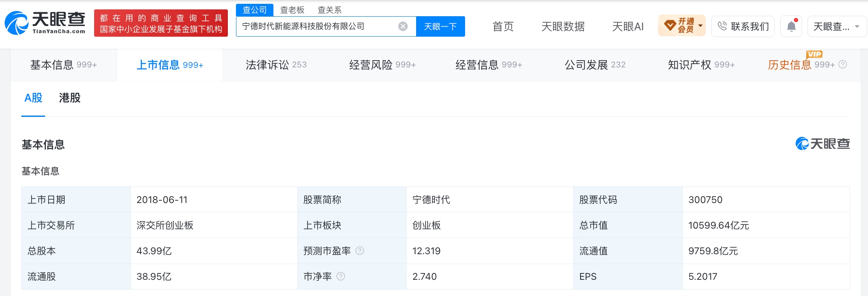Select the 查公司 search tab
868x296 pixels.
(255, 10)
